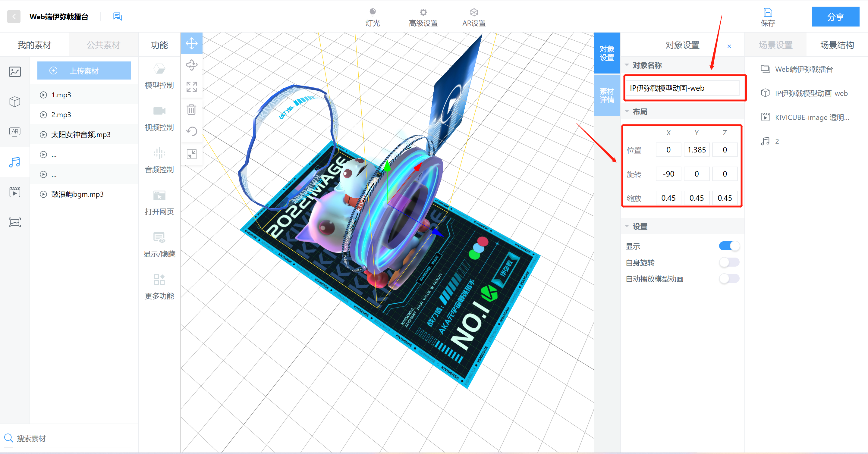This screenshot has height=454, width=868.
Task: Click the undo arrow icon
Action: pos(191,131)
